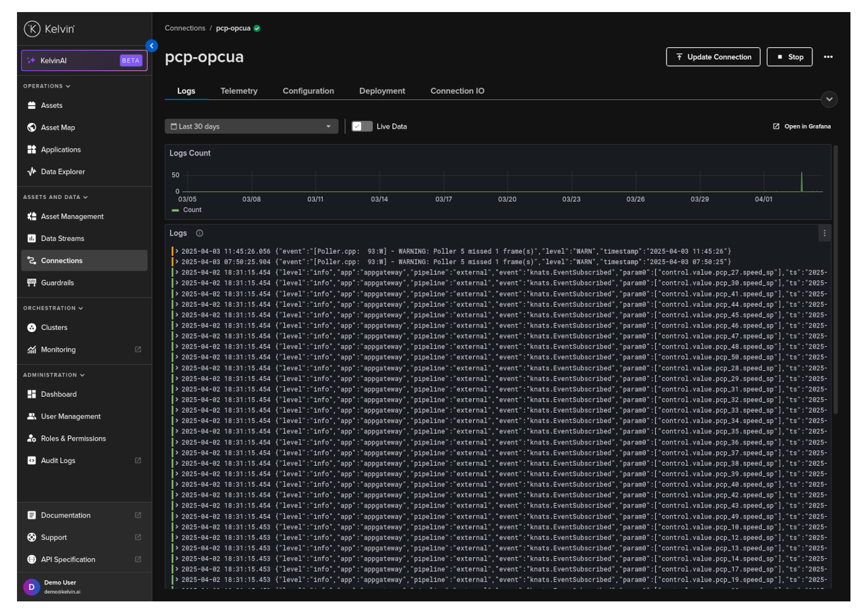Image resolution: width=868 pixels, height=614 pixels.
Task: Open the Last 30 days time range dropdown
Action: point(251,127)
